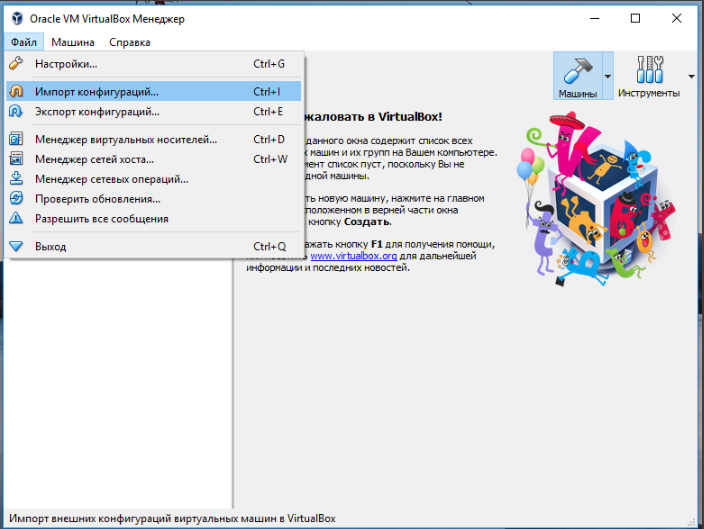Viewport: 704px width, 529px height.
Task: Click the VirtualBox cube logo in title bar
Action: click(x=17, y=18)
